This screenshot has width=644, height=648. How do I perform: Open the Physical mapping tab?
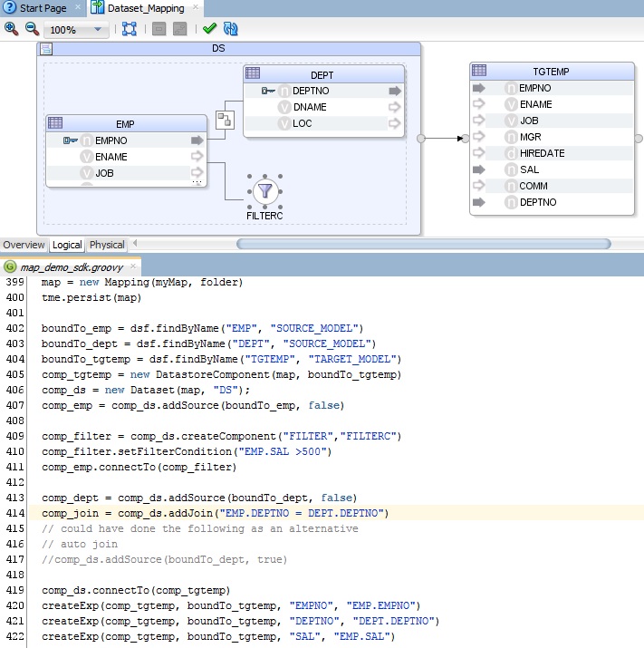coord(107,245)
